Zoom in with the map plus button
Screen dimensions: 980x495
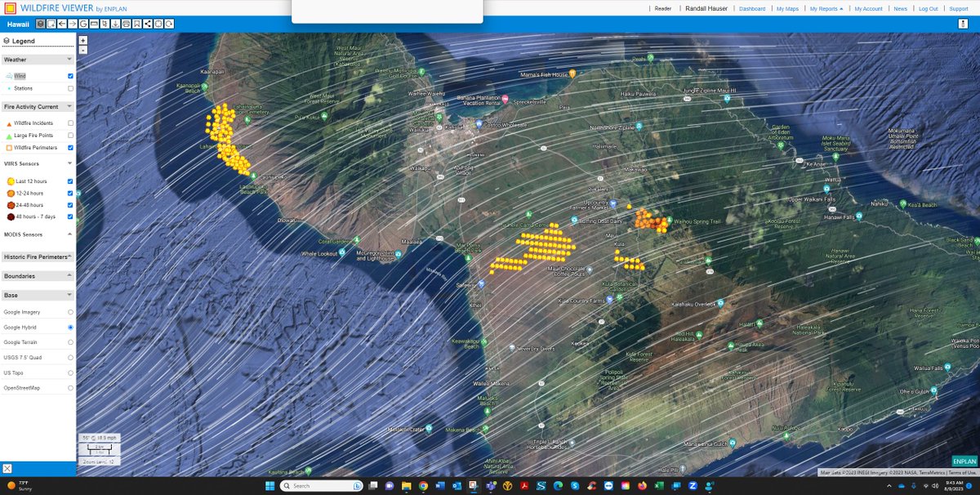(x=82, y=40)
